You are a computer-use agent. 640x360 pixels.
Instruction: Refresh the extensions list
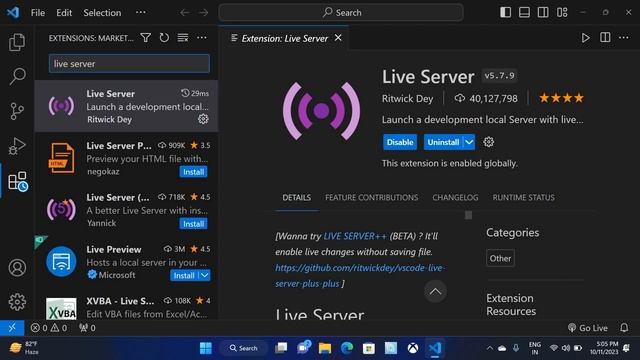coord(164,38)
